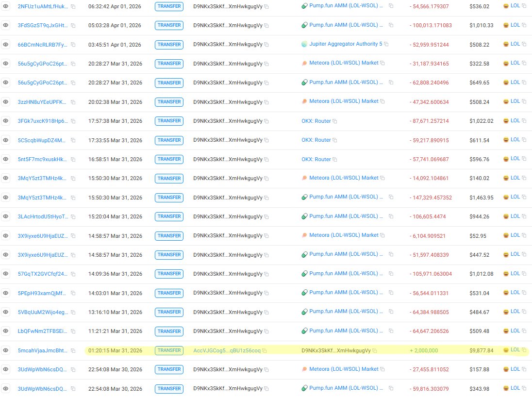
Task: Copy LOL token address in $1,010.33 row
Action: coord(524,25)
